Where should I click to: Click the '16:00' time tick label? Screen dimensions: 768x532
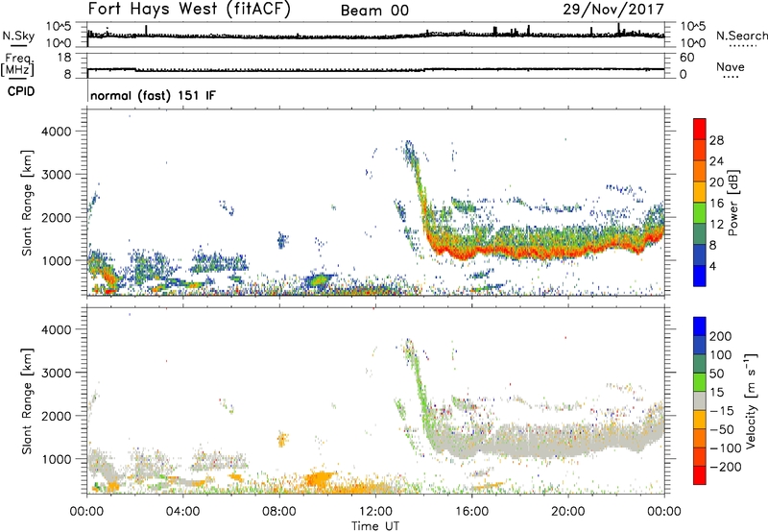pos(471,512)
